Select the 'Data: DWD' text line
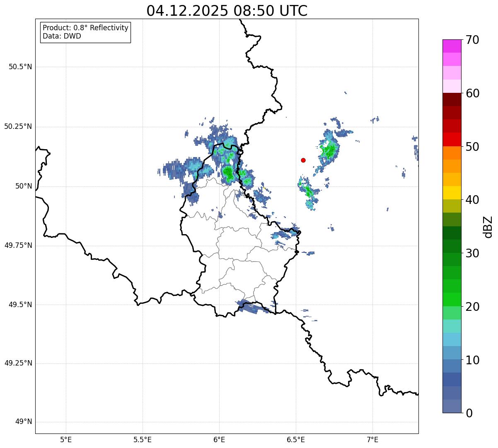The height and width of the screenshot is (448, 498). click(x=62, y=36)
